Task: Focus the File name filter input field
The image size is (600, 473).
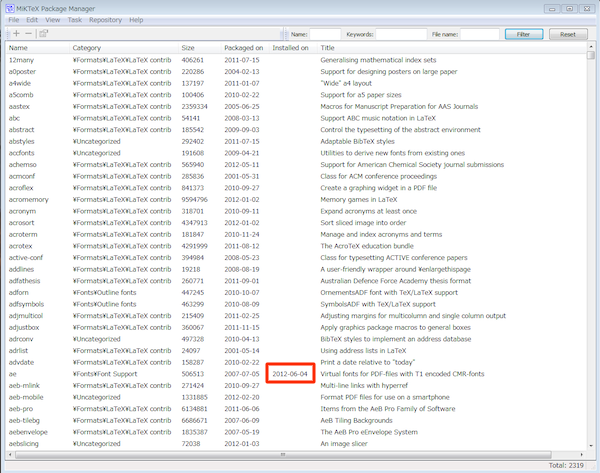Action: pos(480,34)
